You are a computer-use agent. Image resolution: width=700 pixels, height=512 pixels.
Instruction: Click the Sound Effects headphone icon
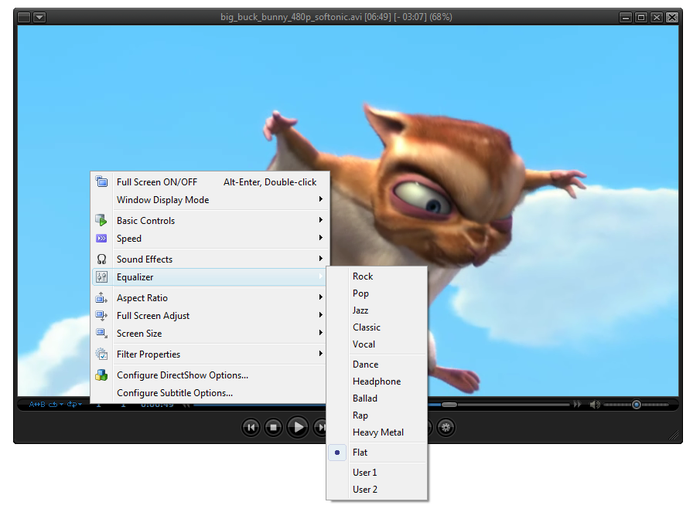[102, 259]
